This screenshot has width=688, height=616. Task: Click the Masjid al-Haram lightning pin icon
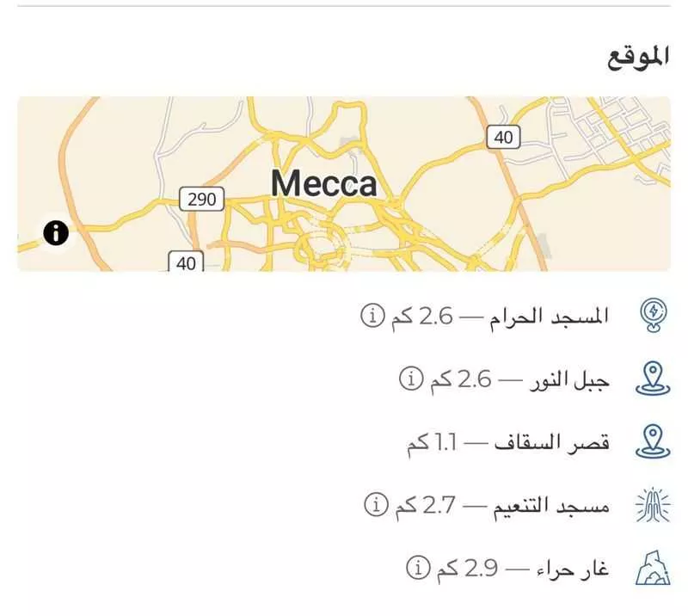pyautogui.click(x=653, y=317)
